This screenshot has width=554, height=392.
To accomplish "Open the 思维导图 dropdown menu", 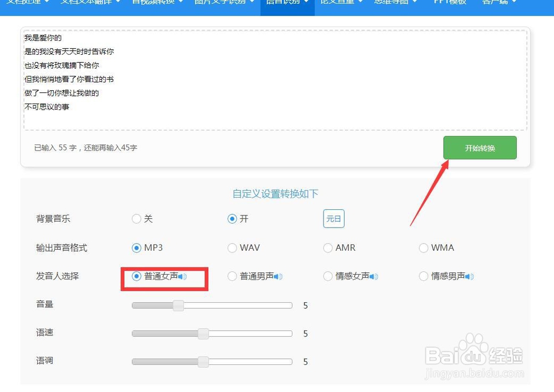I will (x=392, y=4).
